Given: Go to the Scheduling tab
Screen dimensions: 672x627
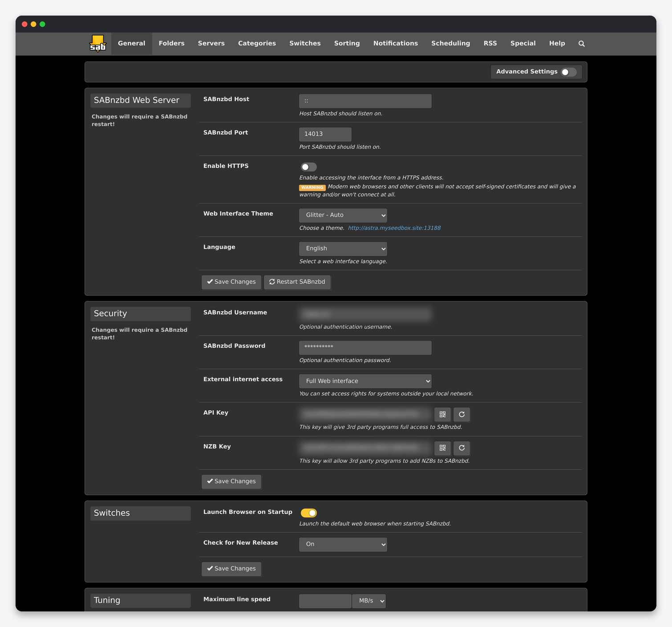Looking at the screenshot, I should (451, 44).
